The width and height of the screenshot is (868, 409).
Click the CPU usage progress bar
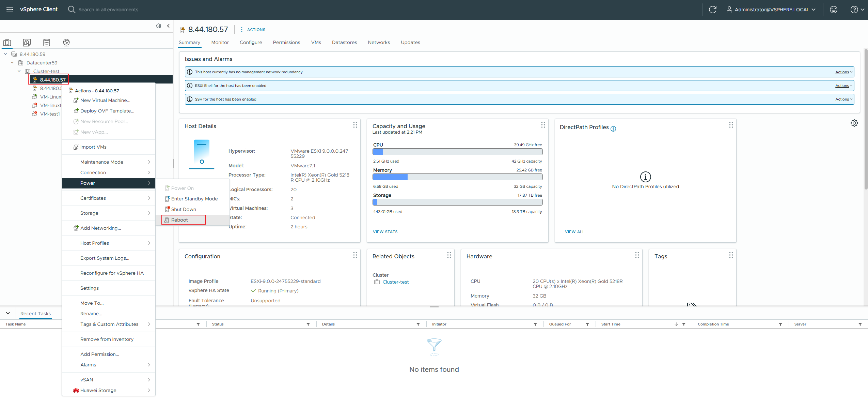457,152
